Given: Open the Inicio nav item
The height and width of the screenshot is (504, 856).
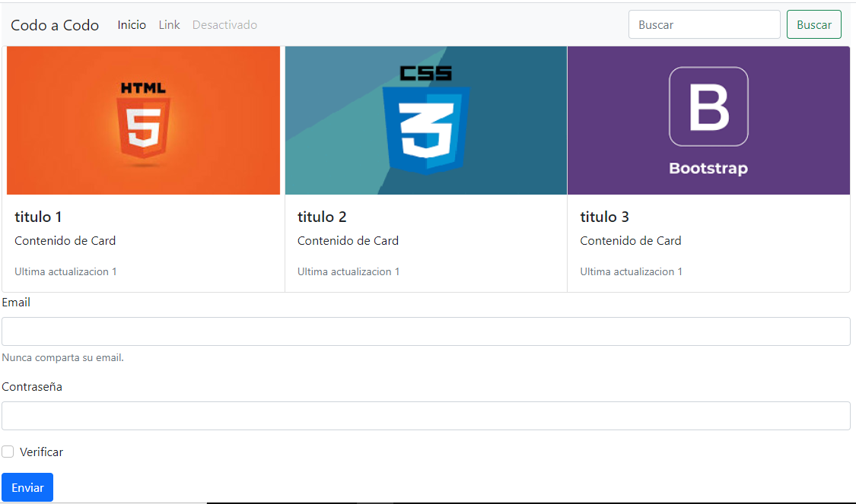Looking at the screenshot, I should coord(132,25).
